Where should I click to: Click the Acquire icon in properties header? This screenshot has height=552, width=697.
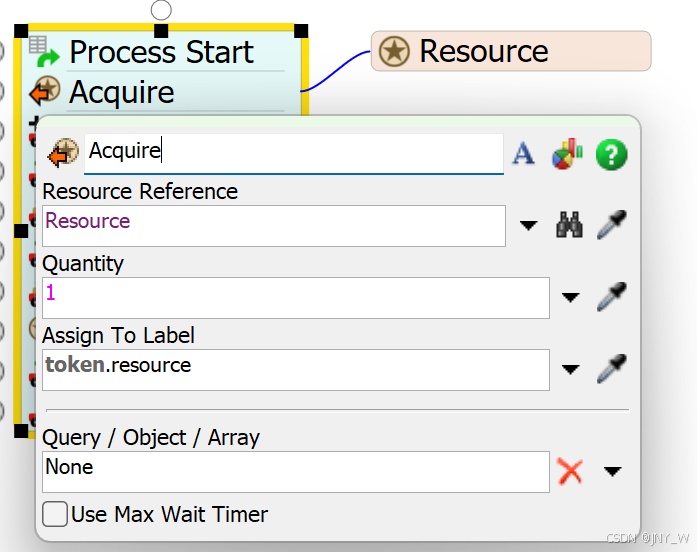(62, 153)
